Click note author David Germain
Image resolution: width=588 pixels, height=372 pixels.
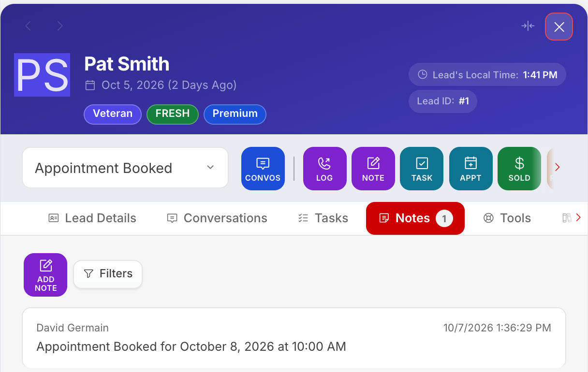click(73, 328)
